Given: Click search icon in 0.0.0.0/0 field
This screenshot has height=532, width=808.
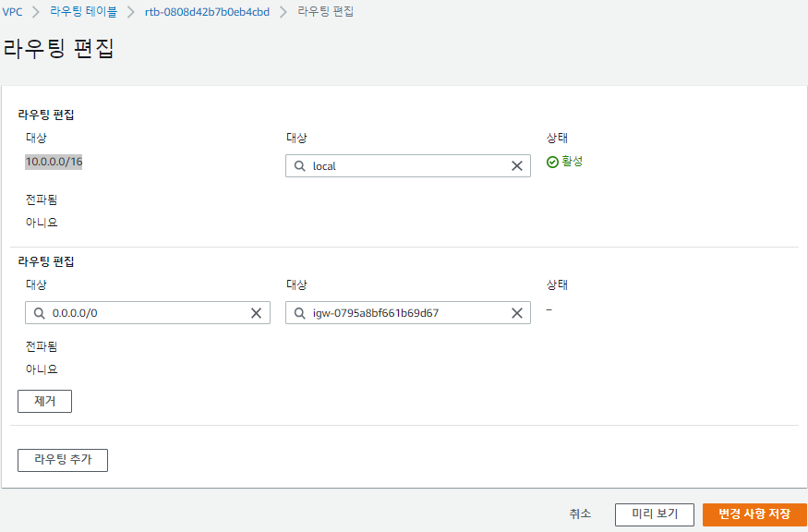Looking at the screenshot, I should 39,313.
